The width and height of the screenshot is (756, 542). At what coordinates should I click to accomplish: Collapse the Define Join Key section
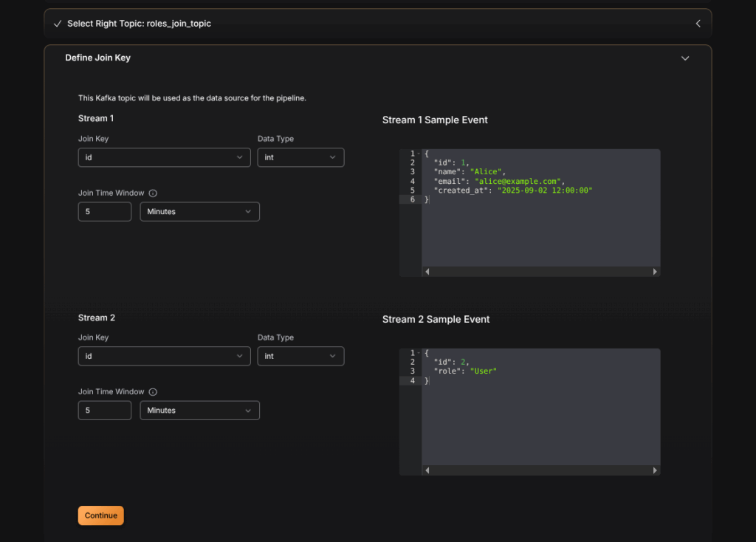685,58
